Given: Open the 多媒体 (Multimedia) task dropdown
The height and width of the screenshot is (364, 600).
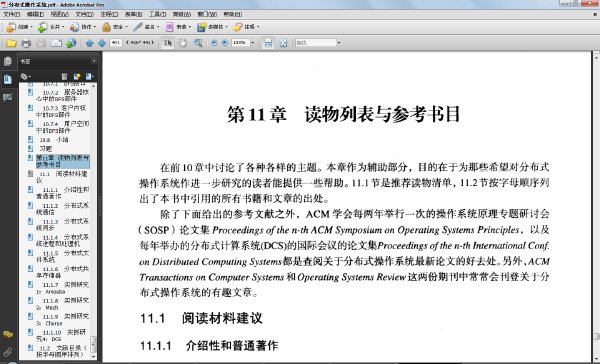Looking at the screenshot, I should (x=212, y=27).
